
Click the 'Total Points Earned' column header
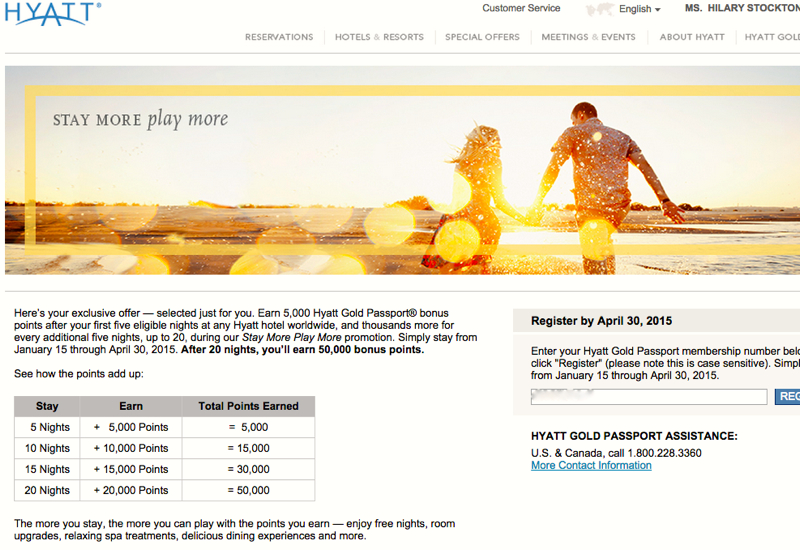pos(248,406)
